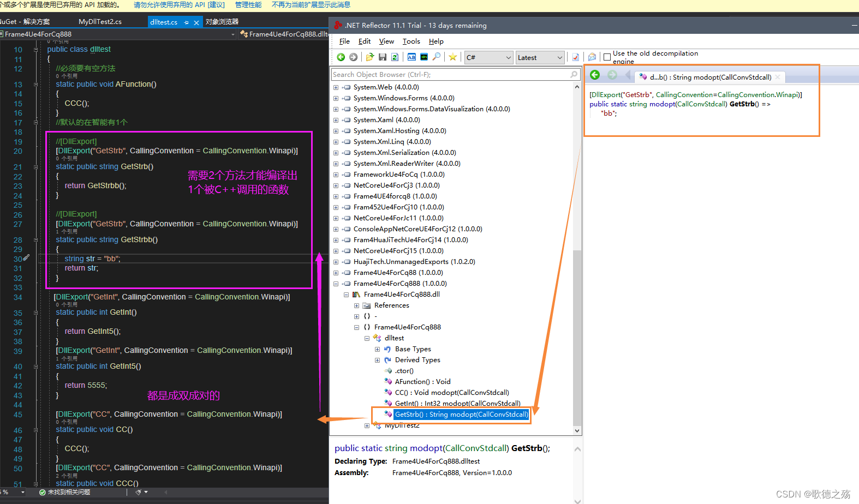Click the constructor icon beside .ctor()
Viewport: 859px width, 504px height.
tap(388, 370)
